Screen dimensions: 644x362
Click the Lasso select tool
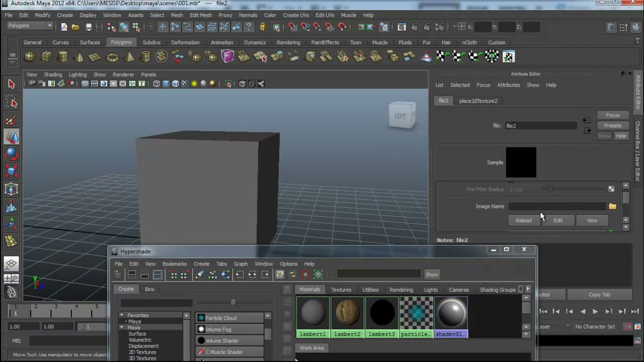[x=12, y=102]
